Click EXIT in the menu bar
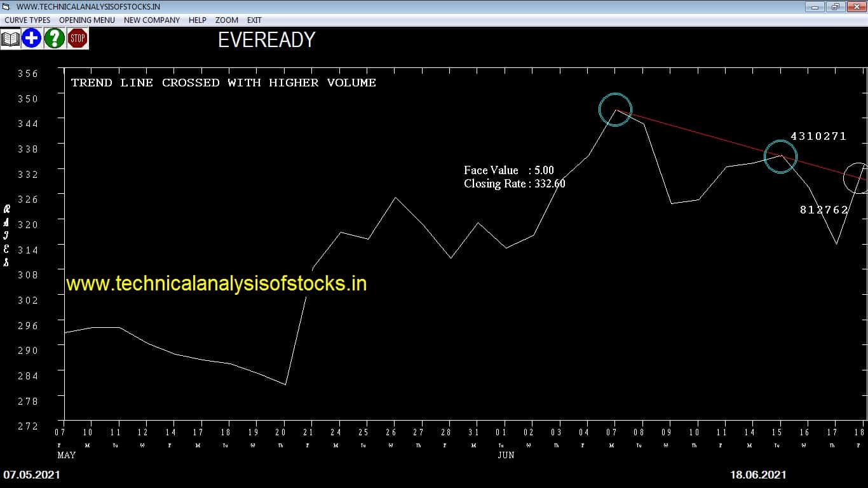This screenshot has width=868, height=488. click(x=254, y=20)
